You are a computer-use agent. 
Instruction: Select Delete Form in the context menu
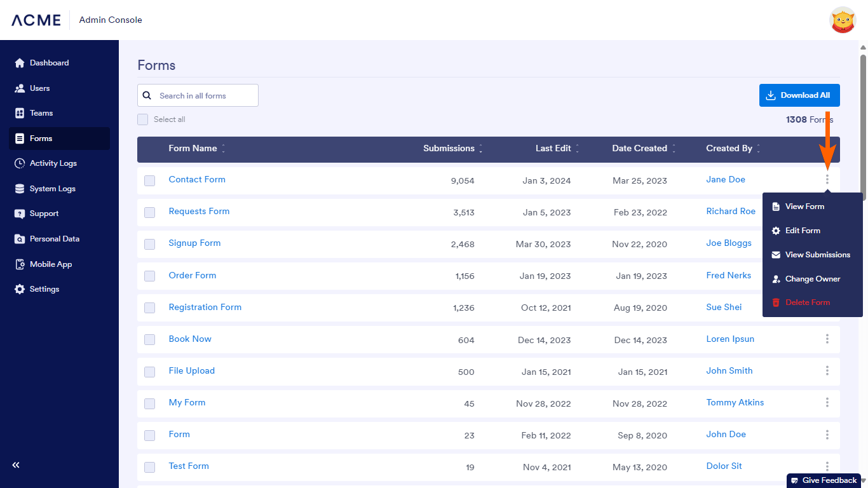click(x=807, y=302)
